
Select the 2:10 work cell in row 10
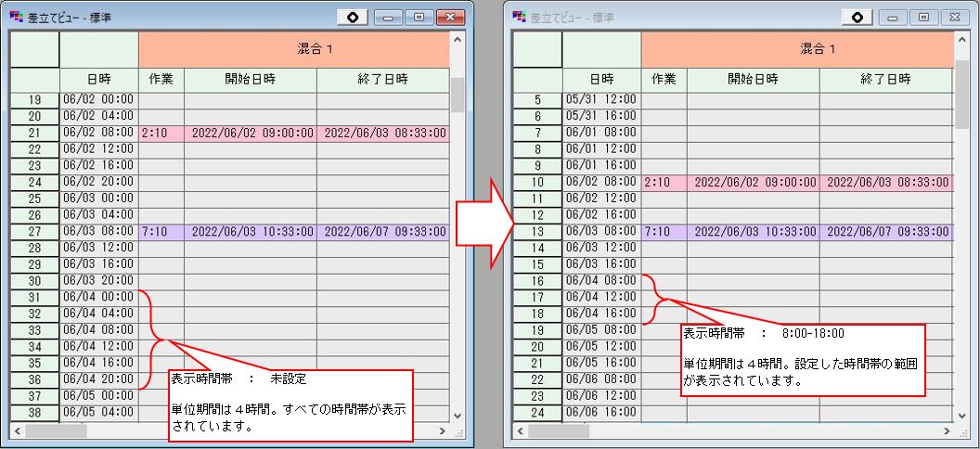(x=664, y=183)
